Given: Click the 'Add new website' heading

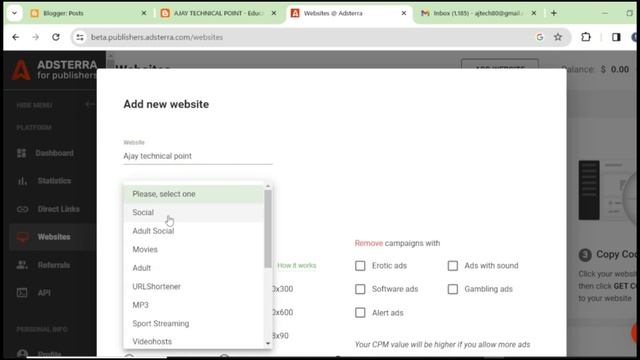Looking at the screenshot, I should pos(166,104).
